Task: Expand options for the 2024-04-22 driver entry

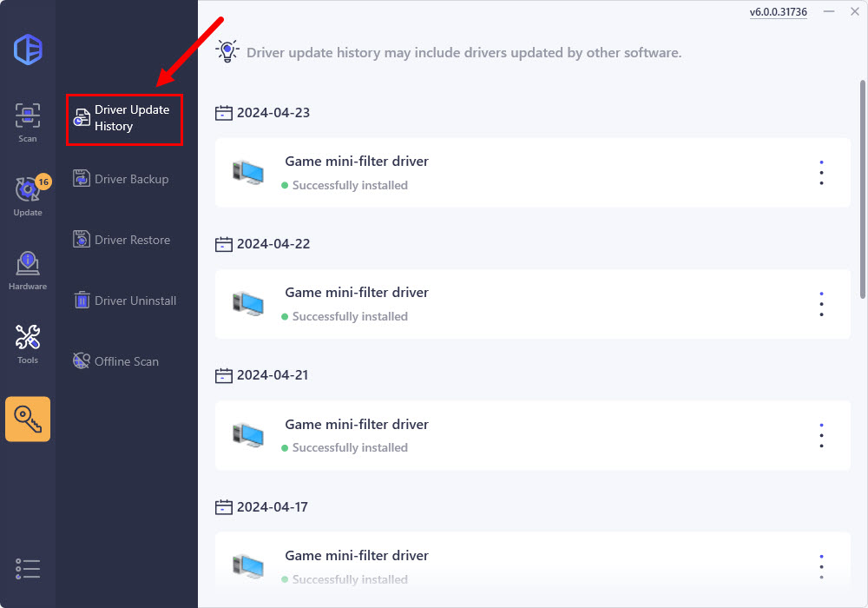Action: click(821, 304)
